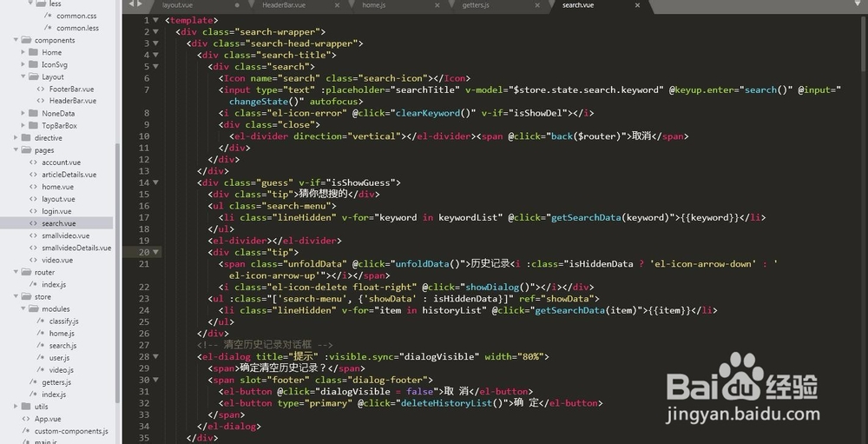Click the utils folder icon
Viewport: 868px width, 444px height.
[25, 407]
